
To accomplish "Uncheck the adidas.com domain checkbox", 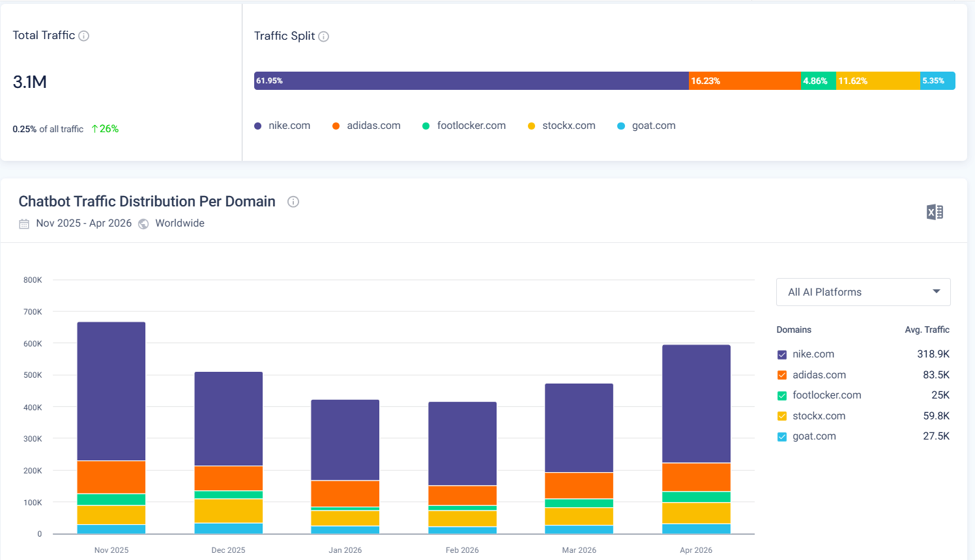I will click(782, 375).
